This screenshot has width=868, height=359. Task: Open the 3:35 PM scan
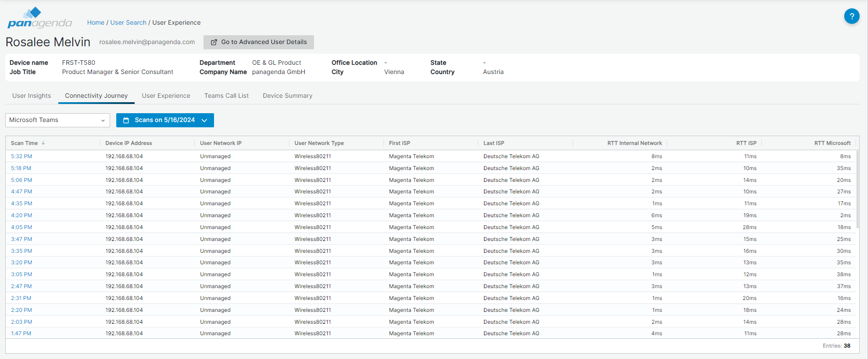coord(22,251)
